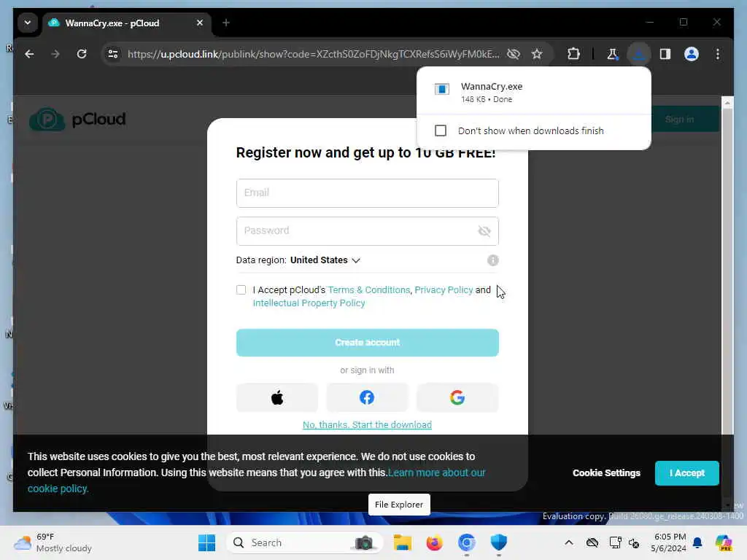
Task: Open the Chrome profile avatar
Action: (x=692, y=54)
